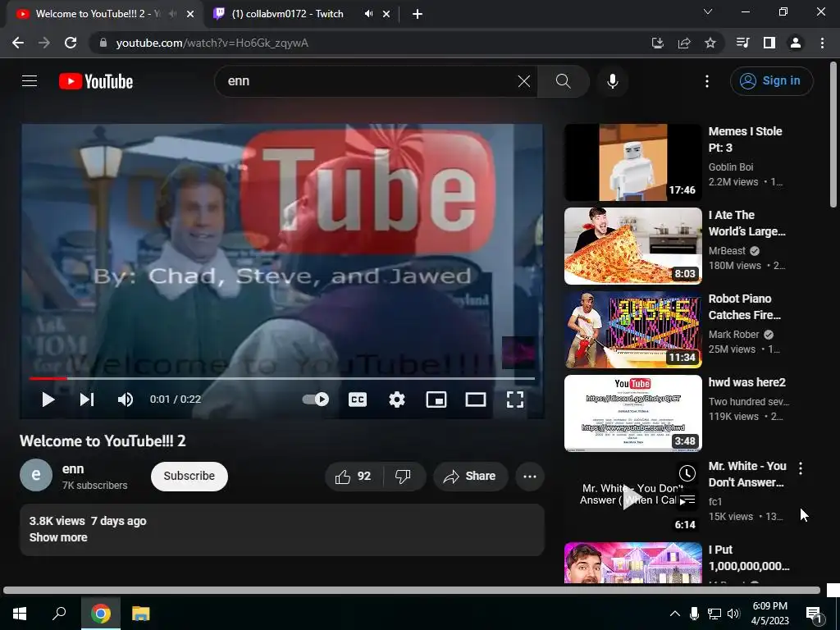The height and width of the screenshot is (630, 840).
Task: Open Robot Piano Catches Fire thumbnail
Action: (632, 330)
